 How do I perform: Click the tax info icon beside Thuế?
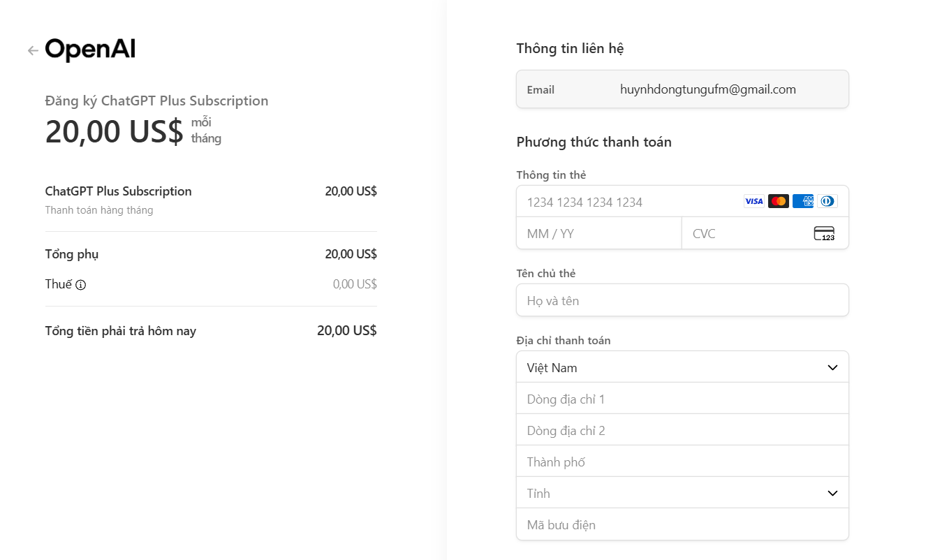(x=80, y=285)
